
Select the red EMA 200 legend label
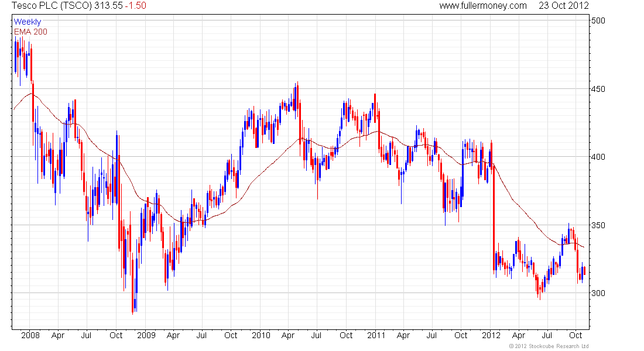30,32
